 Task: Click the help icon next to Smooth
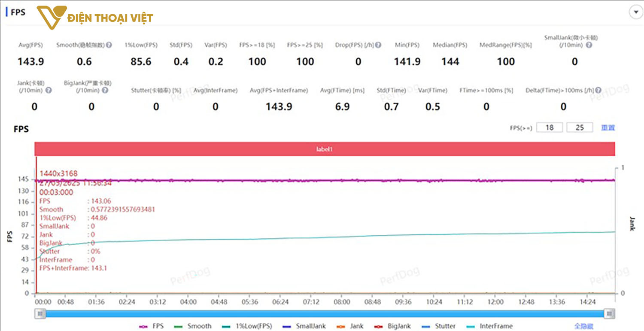tap(109, 45)
